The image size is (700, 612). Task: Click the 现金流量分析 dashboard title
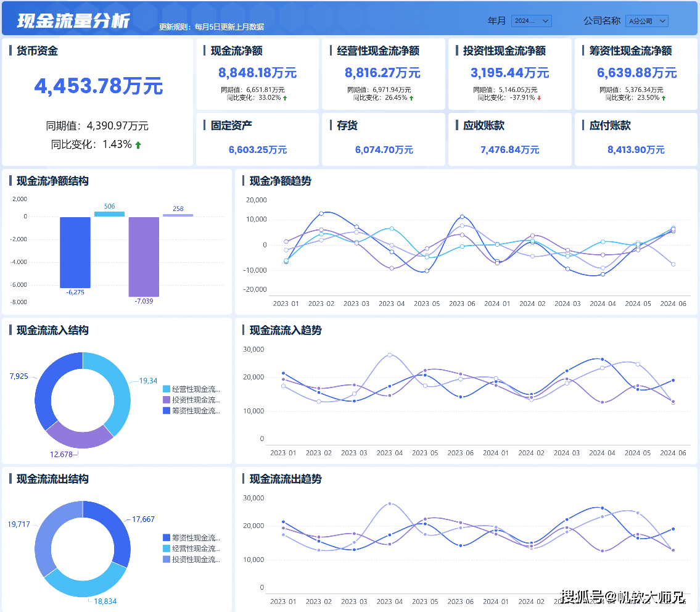click(x=73, y=20)
